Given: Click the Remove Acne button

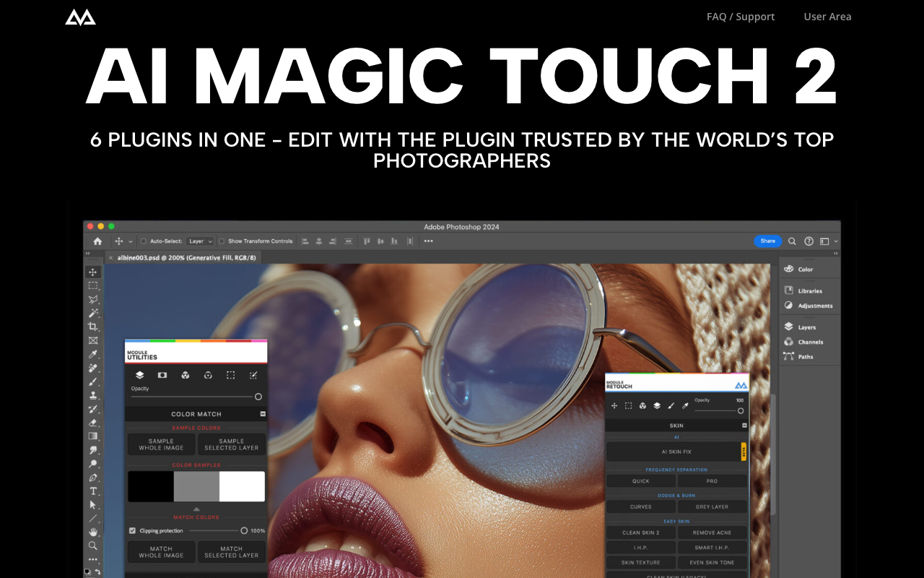Looking at the screenshot, I should click(712, 532).
